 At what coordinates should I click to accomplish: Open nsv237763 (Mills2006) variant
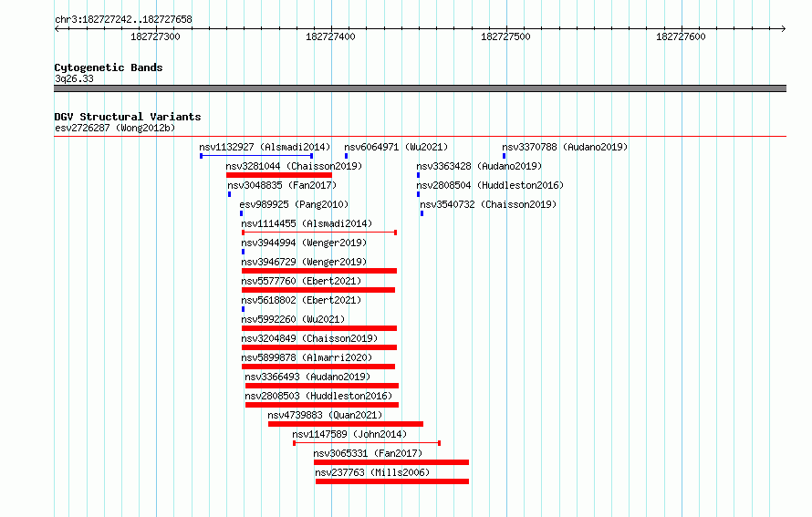coord(372,472)
